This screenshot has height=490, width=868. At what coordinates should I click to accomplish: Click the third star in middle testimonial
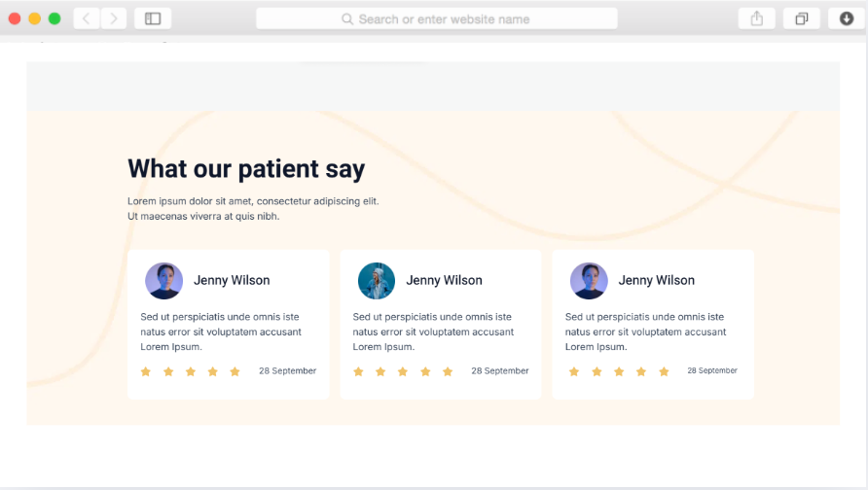pos(403,371)
